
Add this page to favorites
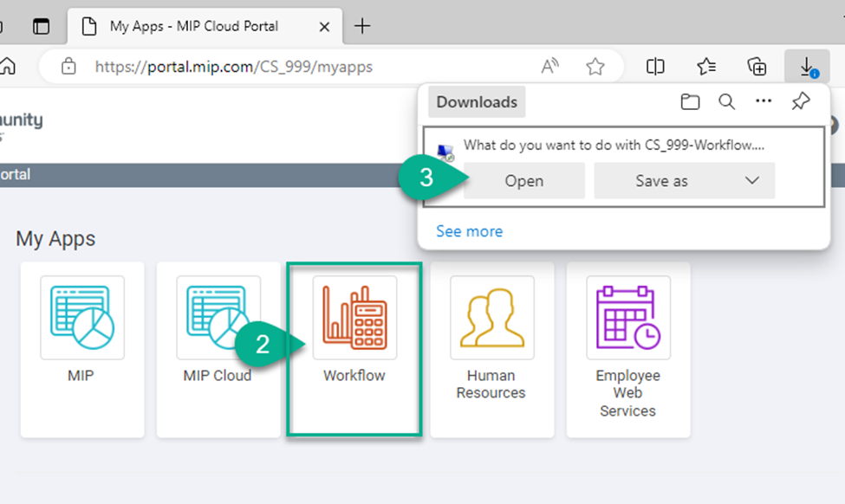[595, 67]
